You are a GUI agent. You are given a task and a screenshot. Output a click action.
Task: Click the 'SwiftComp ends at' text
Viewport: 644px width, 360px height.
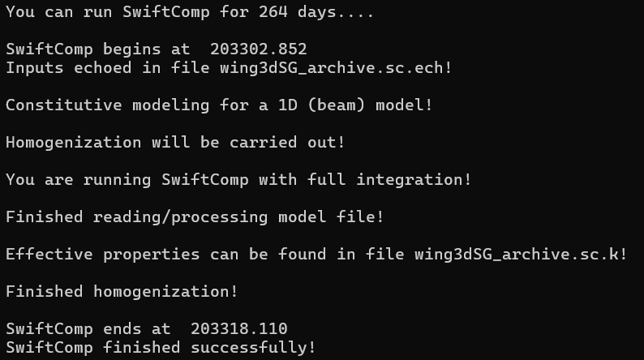[88, 329]
